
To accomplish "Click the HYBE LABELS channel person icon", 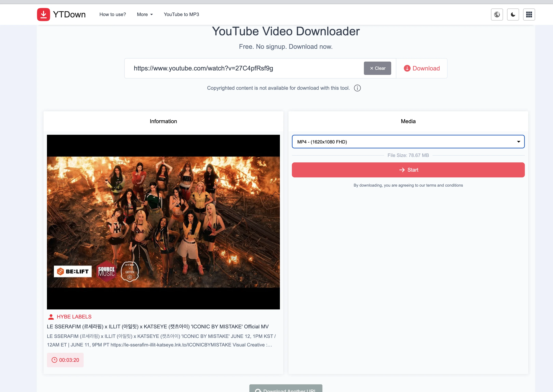I will coord(51,317).
